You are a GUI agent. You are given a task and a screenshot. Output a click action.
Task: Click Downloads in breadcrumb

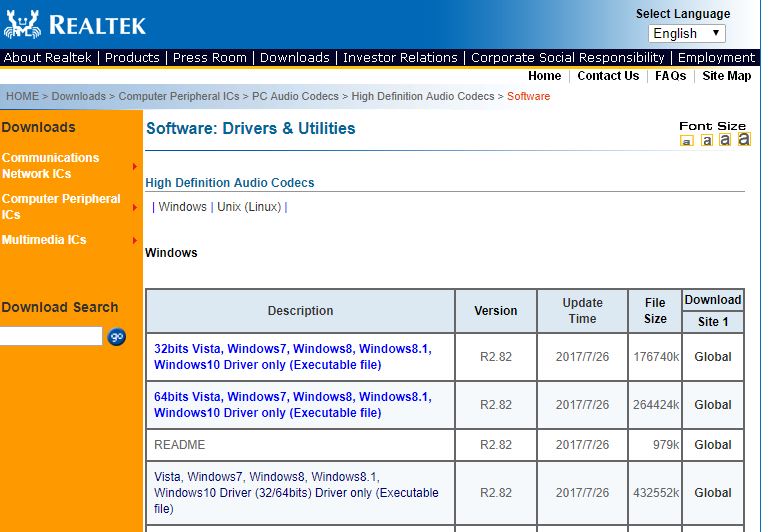(79, 96)
